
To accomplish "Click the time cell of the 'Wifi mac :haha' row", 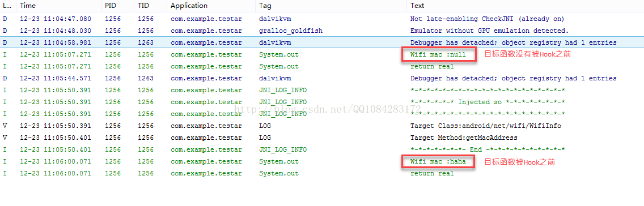I will tap(56, 161).
